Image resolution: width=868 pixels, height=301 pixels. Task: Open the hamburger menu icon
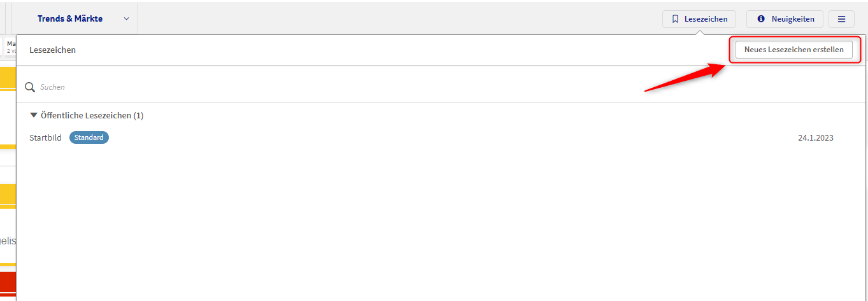point(841,19)
